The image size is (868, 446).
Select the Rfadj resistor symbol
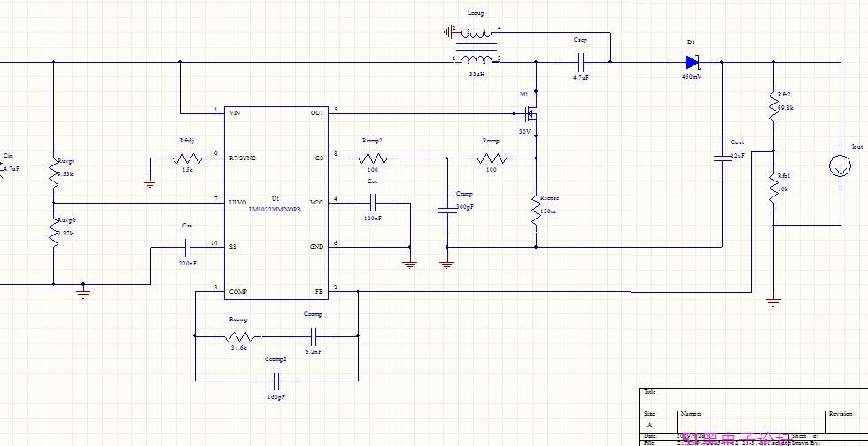point(187,158)
